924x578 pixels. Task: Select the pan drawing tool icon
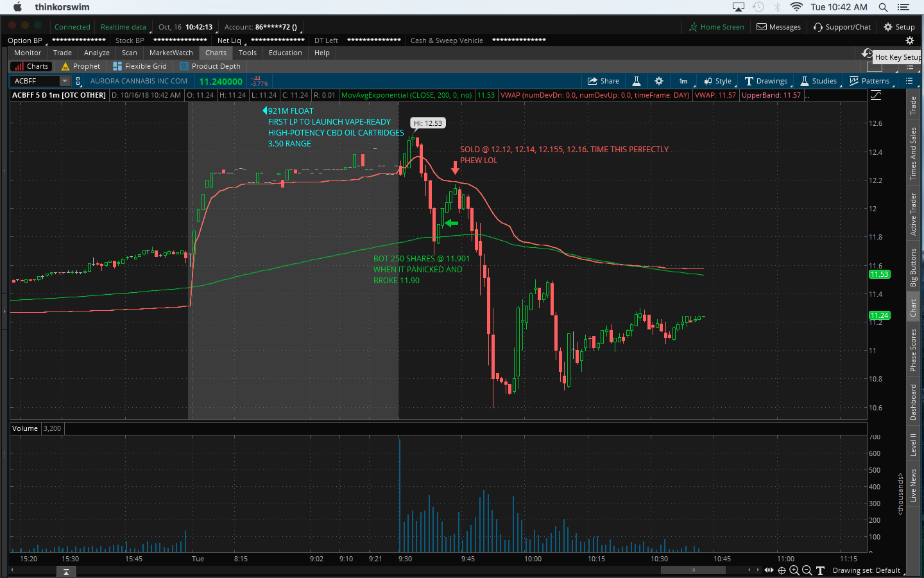[769, 570]
